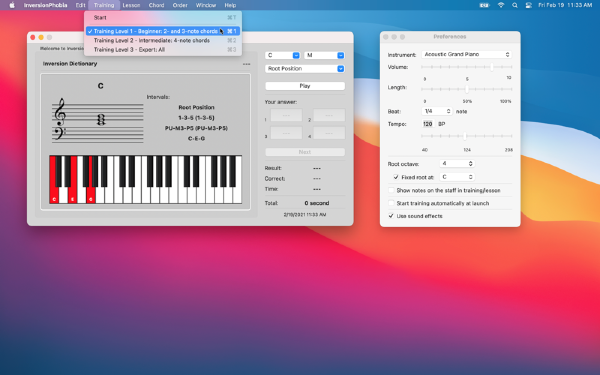Click the 1-3-5 intervals text

click(x=196, y=117)
